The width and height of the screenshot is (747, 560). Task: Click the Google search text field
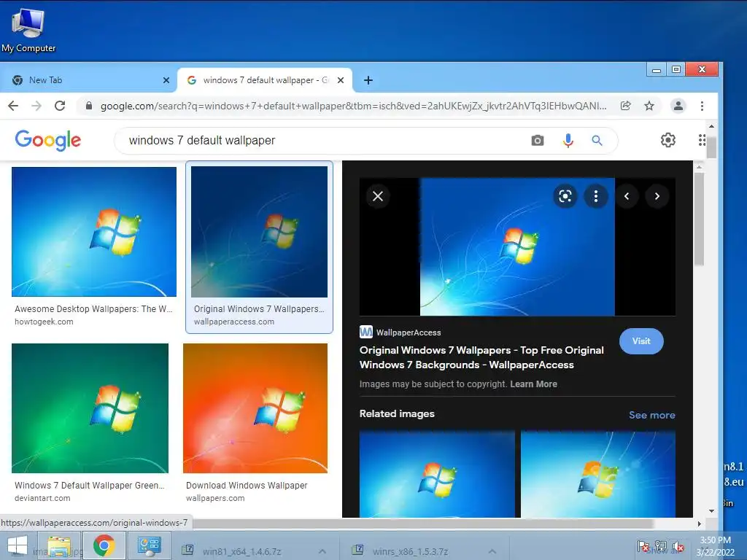tap(324, 141)
